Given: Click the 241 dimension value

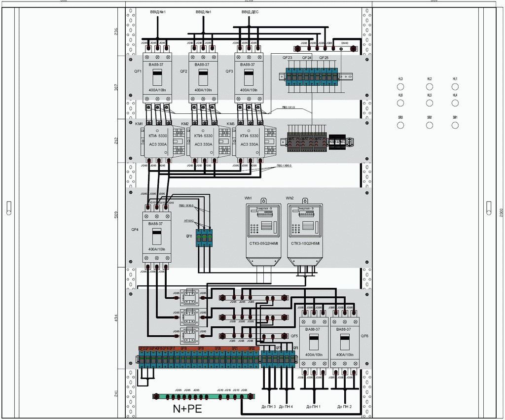Looking at the screenshot, I should pyautogui.click(x=116, y=393).
